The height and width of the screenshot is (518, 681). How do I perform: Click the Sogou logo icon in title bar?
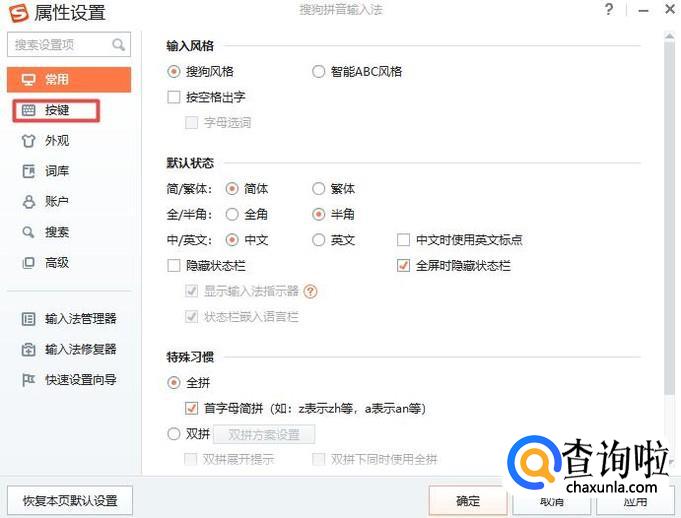18,13
